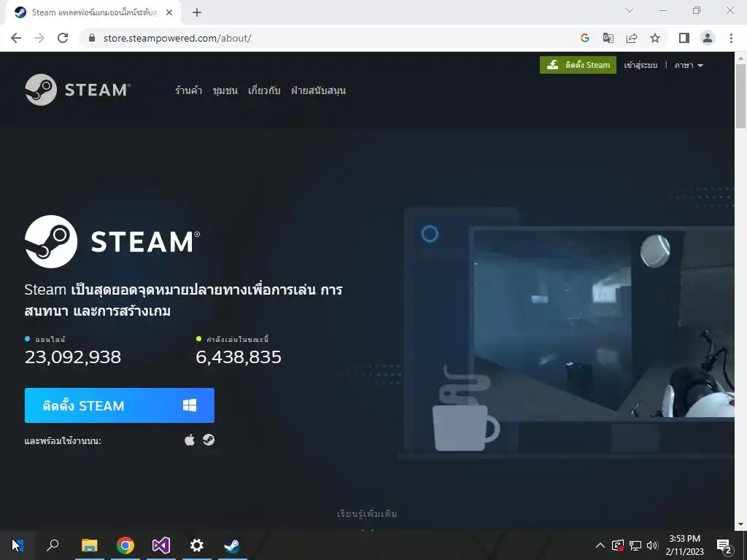
Task: Switch to Chrome in the taskbar
Action: tap(125, 545)
